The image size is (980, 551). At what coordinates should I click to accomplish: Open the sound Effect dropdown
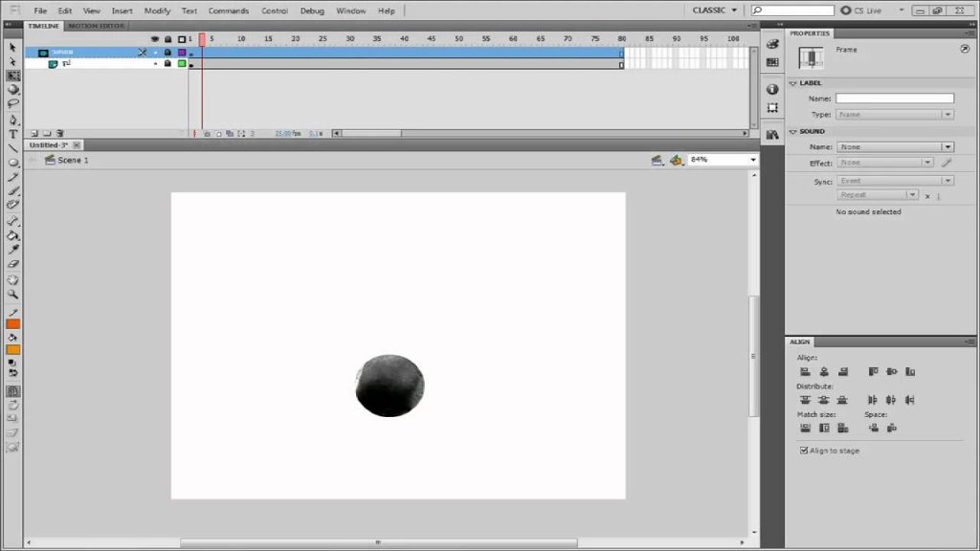[x=885, y=163]
